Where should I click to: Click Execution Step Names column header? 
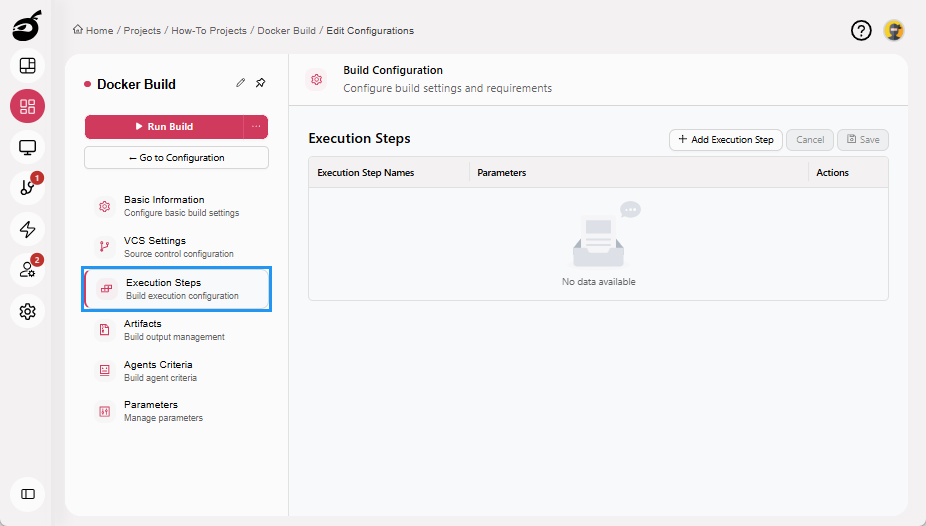click(366, 173)
